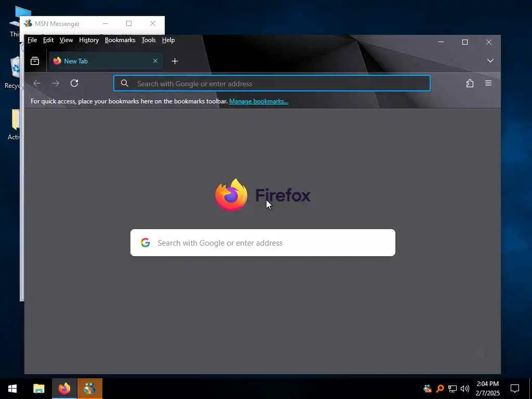Open the Tools menu
The width and height of the screenshot is (532, 399).
(149, 40)
